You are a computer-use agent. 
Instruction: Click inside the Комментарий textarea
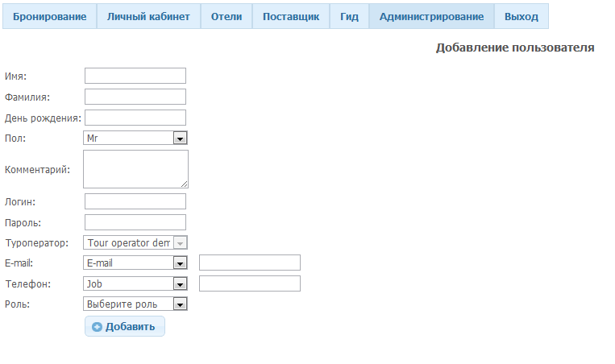[x=135, y=169]
